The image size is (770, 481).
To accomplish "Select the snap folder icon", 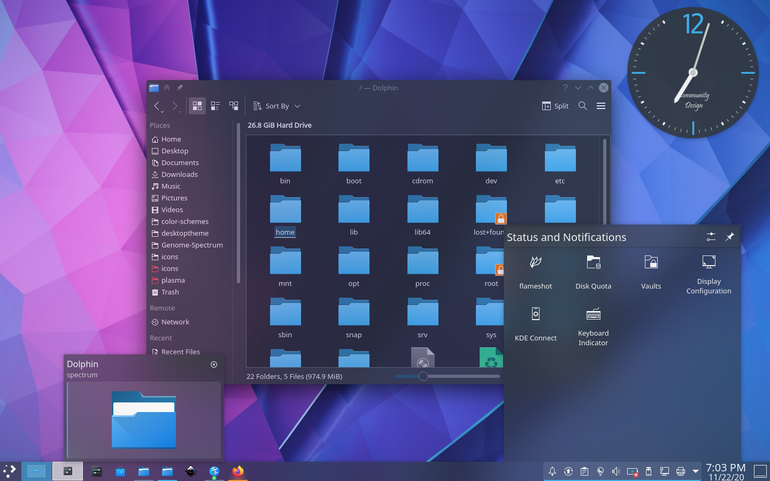I will click(354, 312).
